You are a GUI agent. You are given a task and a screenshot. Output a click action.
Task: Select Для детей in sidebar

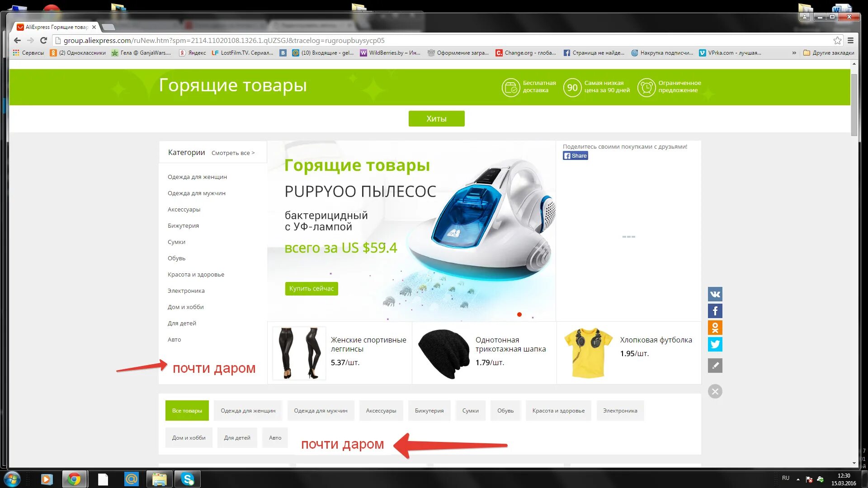[x=182, y=323]
